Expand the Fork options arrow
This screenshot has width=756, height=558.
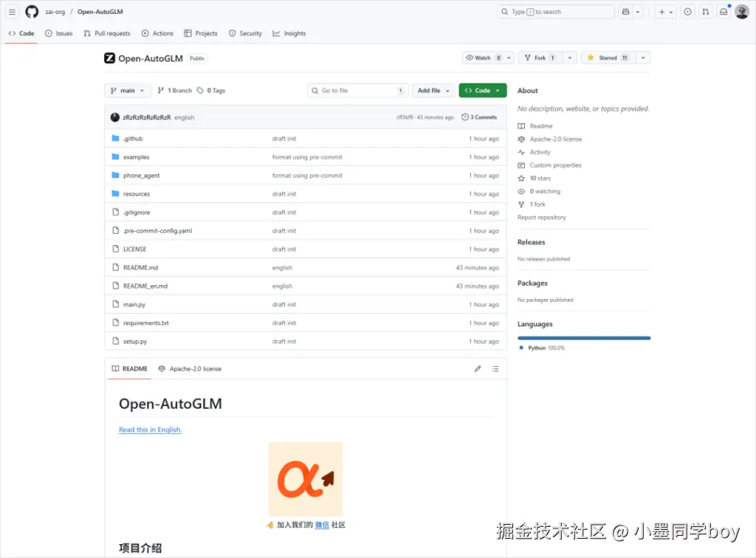[569, 58]
